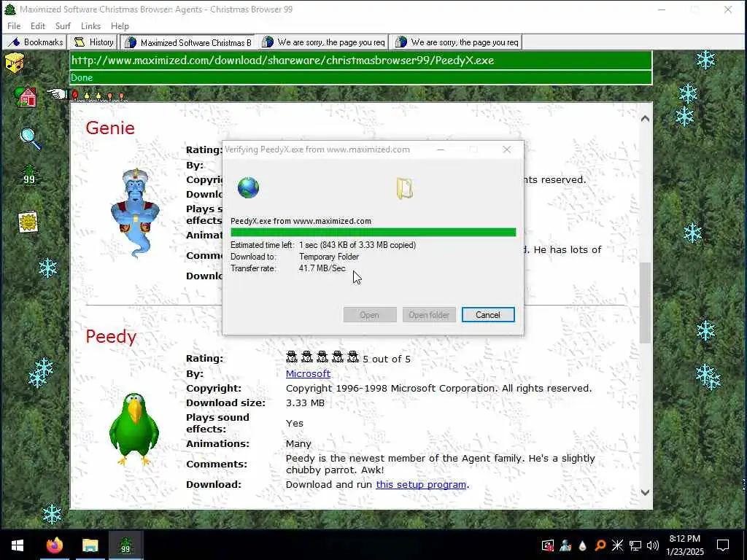Screen dimensions: 747x560
Task: Click the Christmas tree 99 sidebar icon
Action: pos(29,175)
